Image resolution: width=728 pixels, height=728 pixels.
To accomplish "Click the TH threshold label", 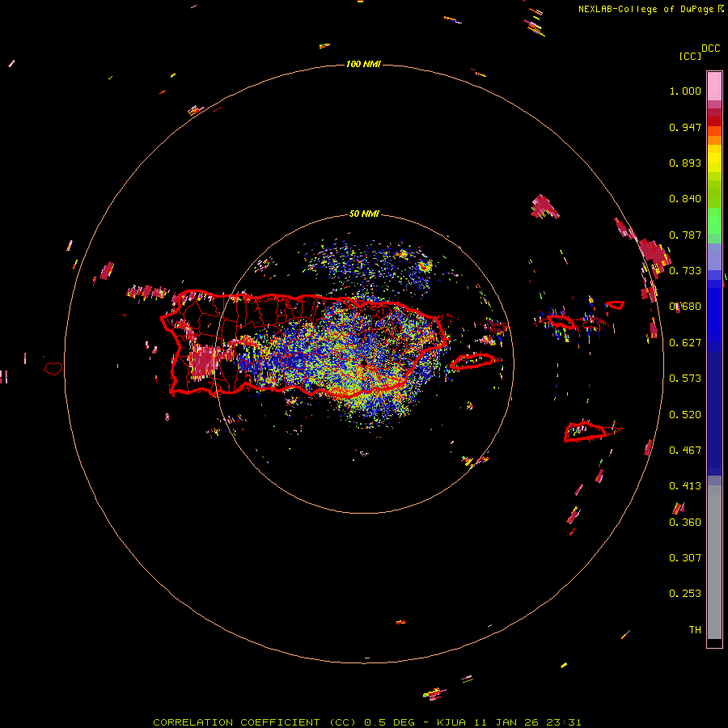I will 695,630.
